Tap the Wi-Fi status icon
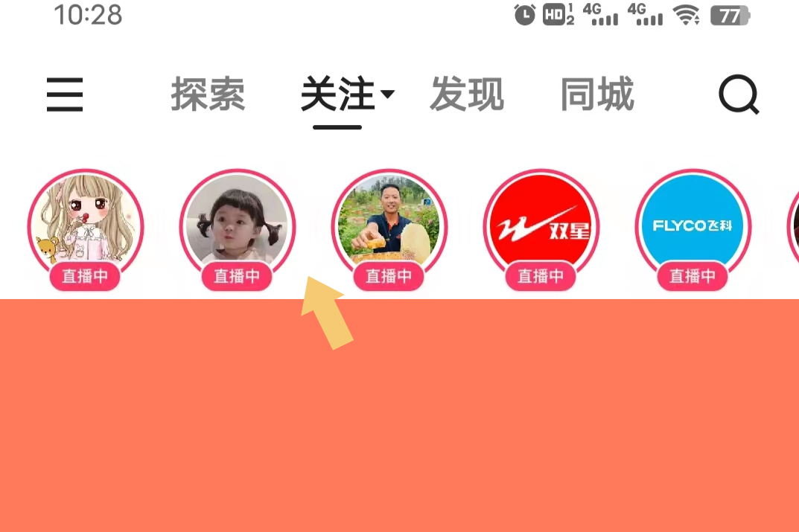The width and height of the screenshot is (799, 532). [x=687, y=15]
